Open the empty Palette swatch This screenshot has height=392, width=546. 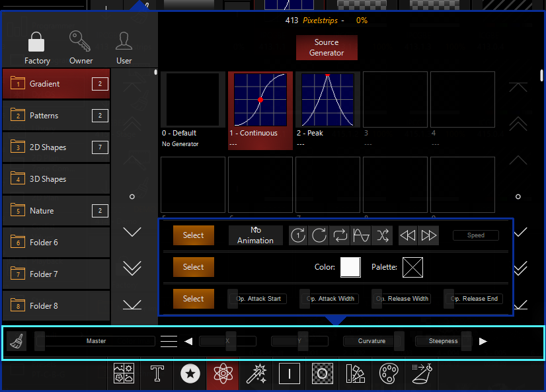pyautogui.click(x=412, y=267)
